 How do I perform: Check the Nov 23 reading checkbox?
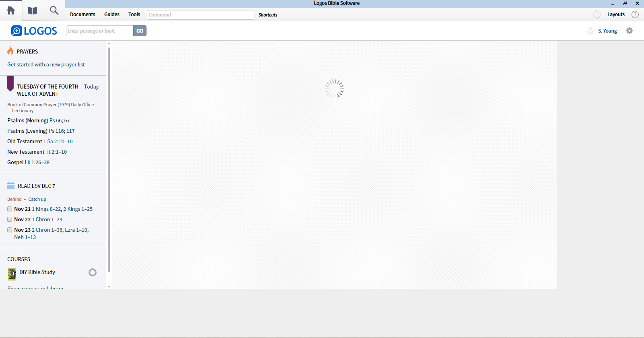(10, 230)
